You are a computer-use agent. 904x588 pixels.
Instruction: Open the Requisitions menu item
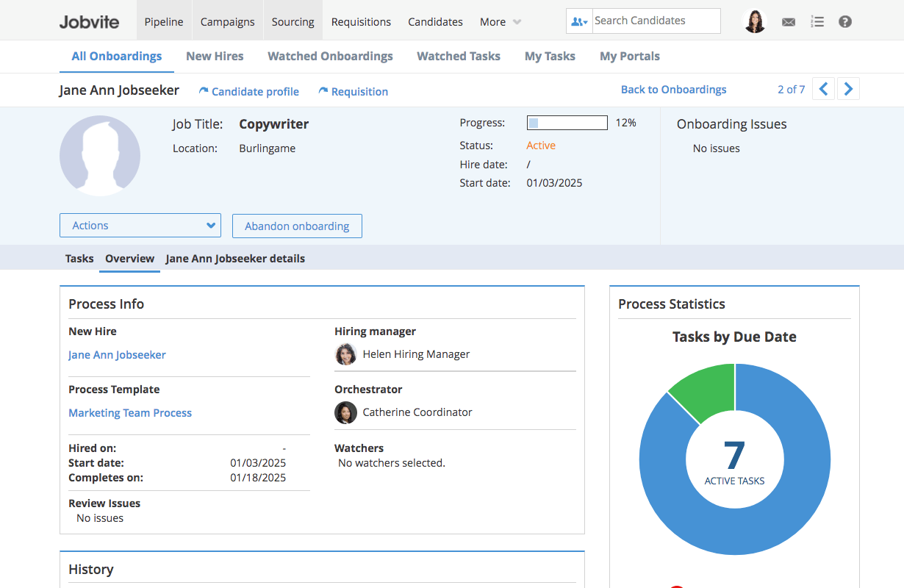[361, 22]
